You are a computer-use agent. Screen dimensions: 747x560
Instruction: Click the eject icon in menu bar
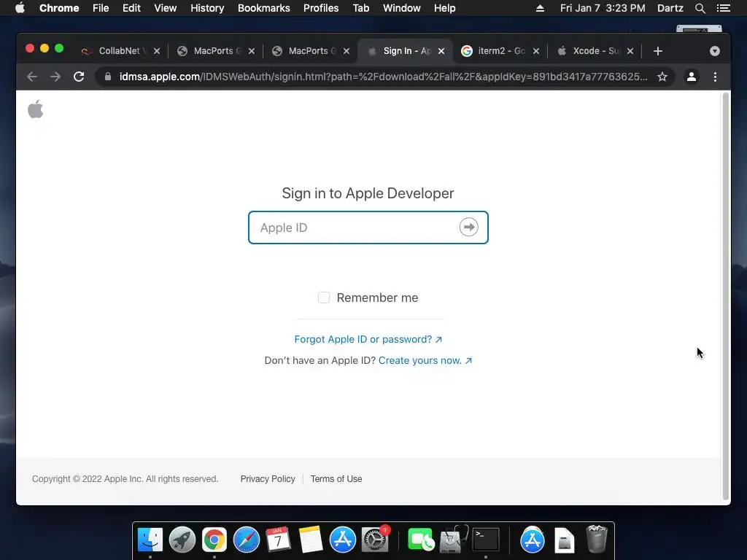point(540,8)
